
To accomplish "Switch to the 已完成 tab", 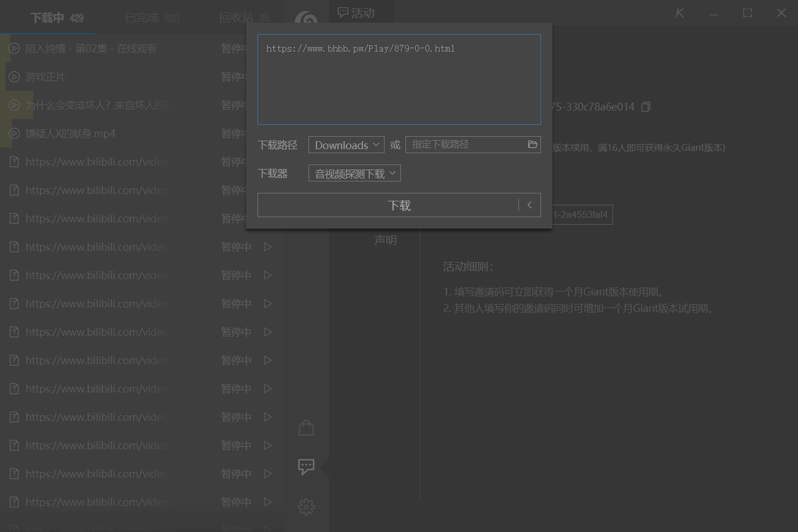I will [151, 18].
